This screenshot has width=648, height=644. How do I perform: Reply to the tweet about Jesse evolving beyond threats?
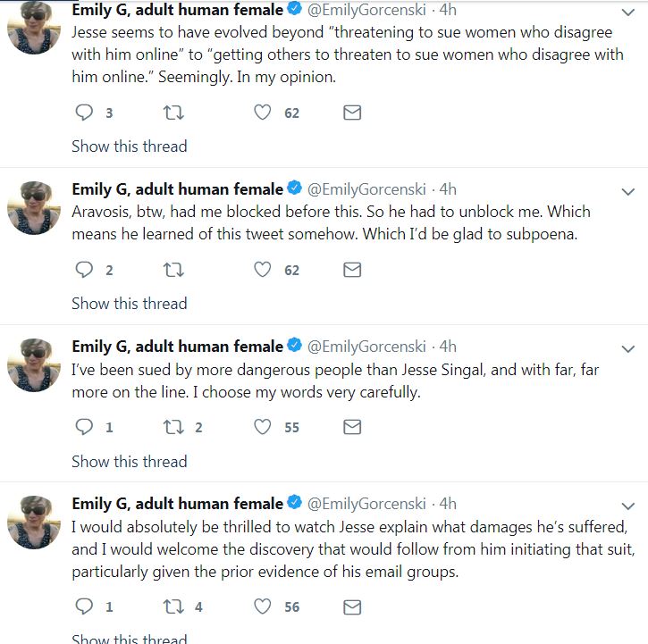tap(84, 113)
